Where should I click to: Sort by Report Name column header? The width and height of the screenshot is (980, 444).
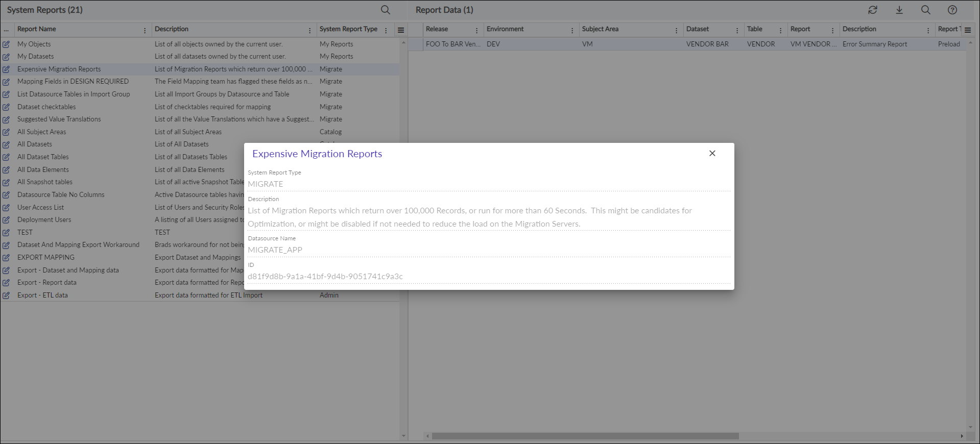click(x=37, y=29)
